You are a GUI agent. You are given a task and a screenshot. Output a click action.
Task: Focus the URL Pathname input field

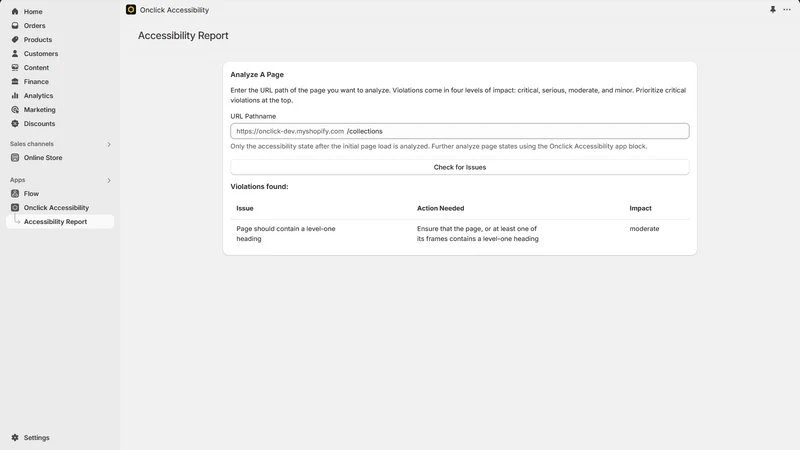pos(460,131)
